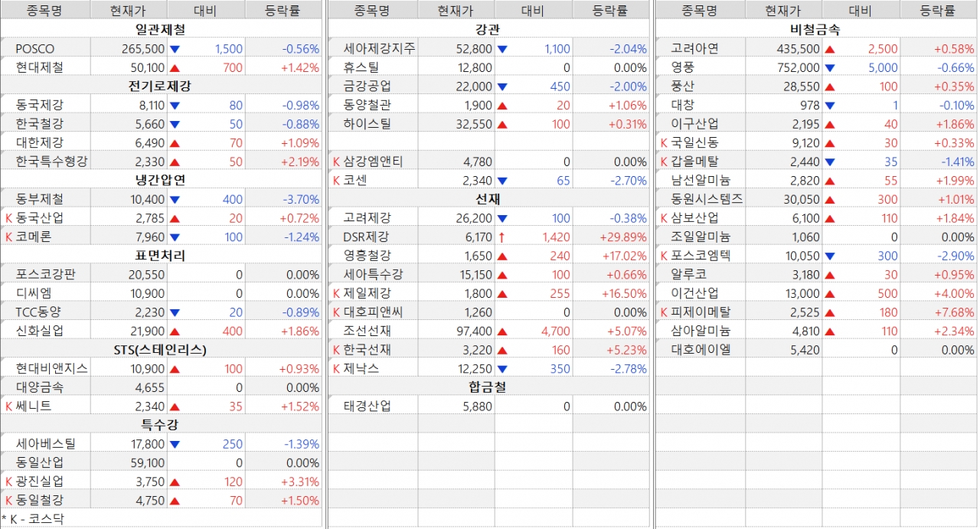This screenshot has width=980, height=529.
Task: Click the K marker beside 갑을메탈
Action: coord(665,162)
